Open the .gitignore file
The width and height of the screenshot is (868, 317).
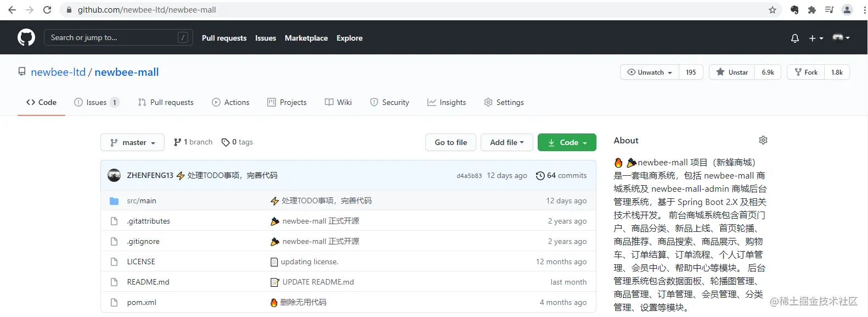click(143, 241)
